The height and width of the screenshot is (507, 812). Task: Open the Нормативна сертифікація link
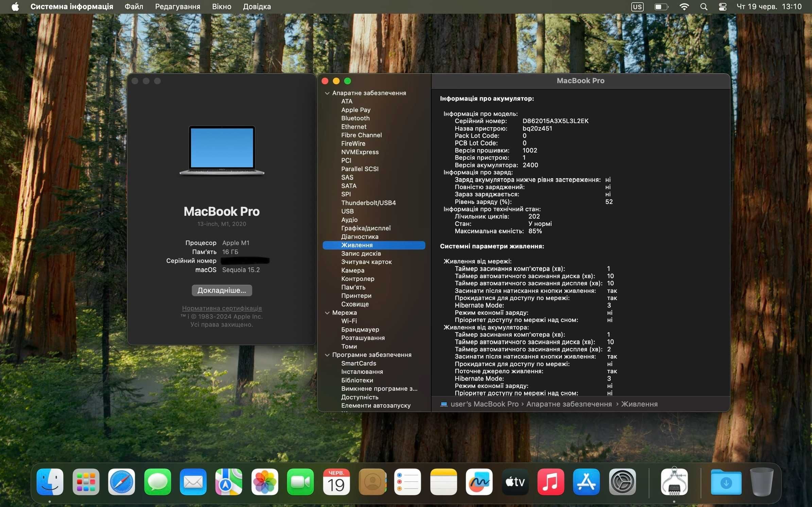(222, 308)
